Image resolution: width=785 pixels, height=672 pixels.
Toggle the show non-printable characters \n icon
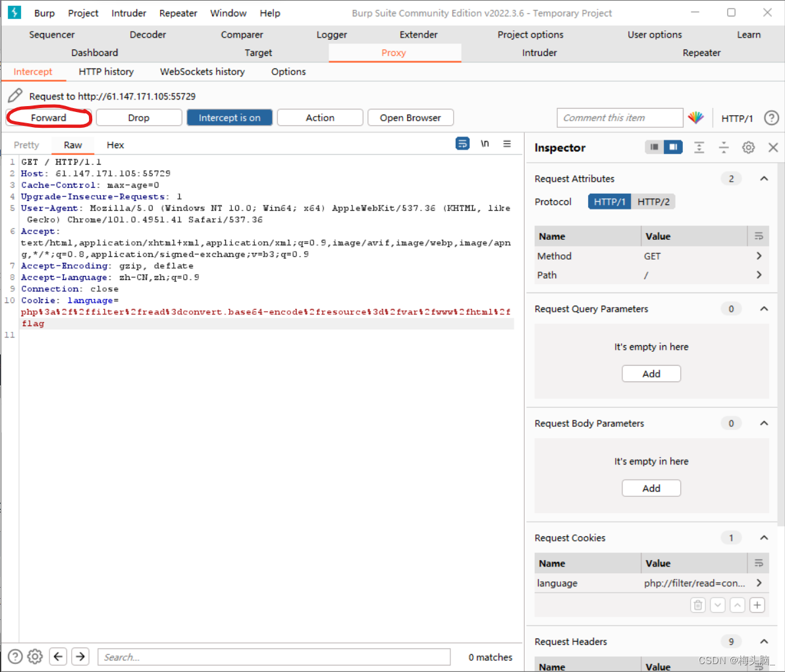pos(485,144)
